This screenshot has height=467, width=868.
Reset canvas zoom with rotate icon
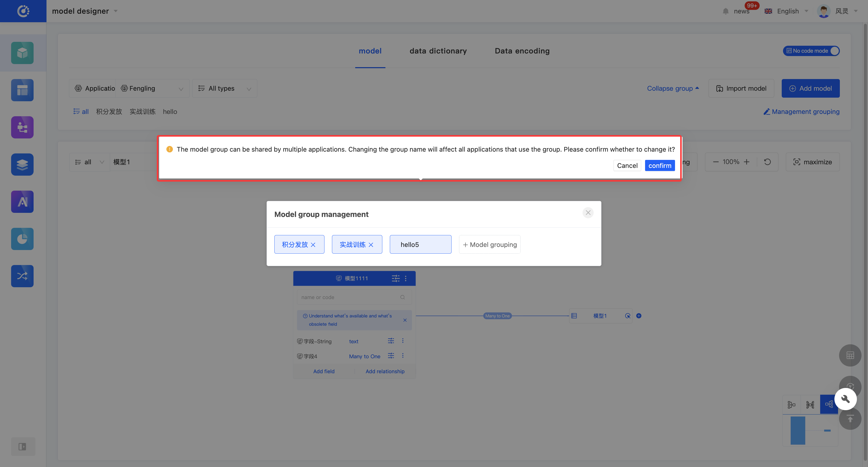767,162
